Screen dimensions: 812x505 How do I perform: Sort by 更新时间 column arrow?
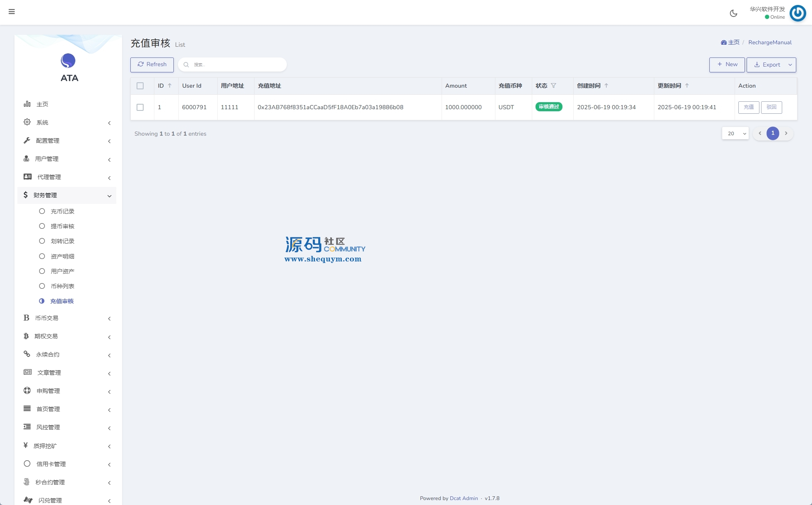pyautogui.click(x=687, y=86)
